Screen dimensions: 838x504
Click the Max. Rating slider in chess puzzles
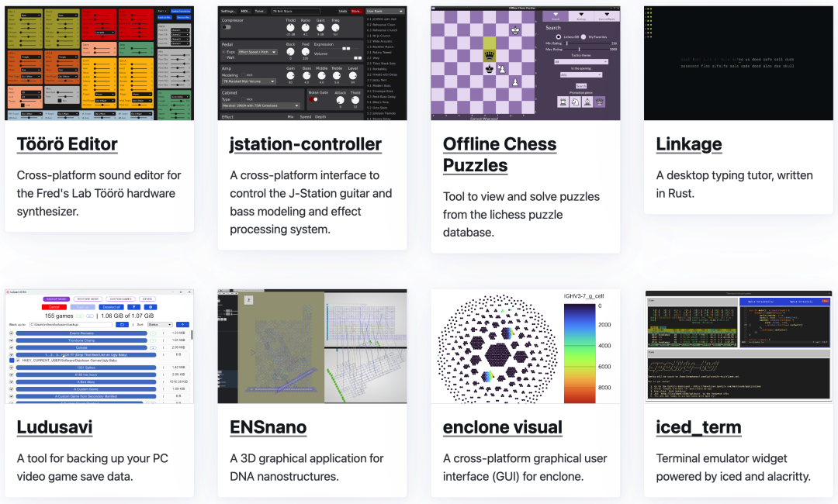point(587,49)
